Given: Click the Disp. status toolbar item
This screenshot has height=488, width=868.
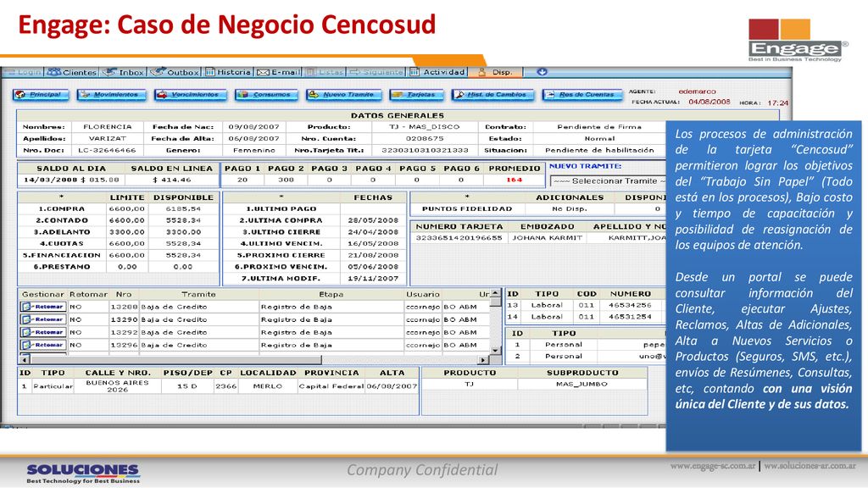Looking at the screenshot, I should coord(495,72).
